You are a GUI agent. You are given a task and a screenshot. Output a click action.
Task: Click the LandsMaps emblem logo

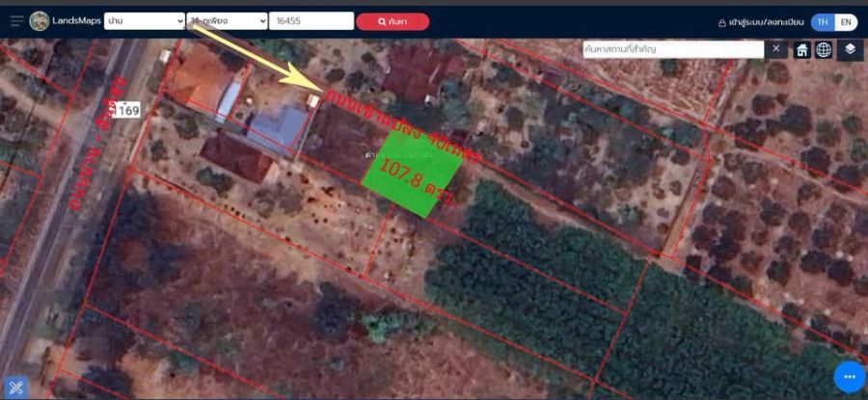pos(40,21)
